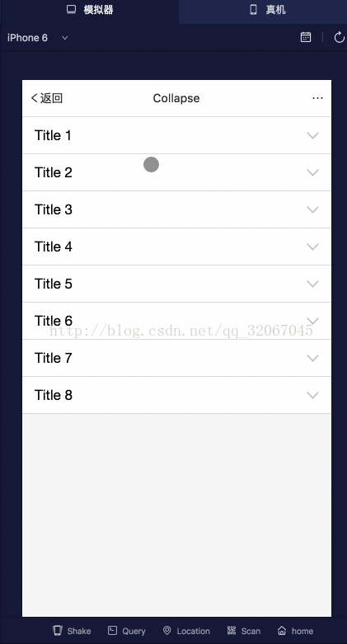This screenshot has height=644, width=347.
Task: Go to home via house icon
Action: 282,631
